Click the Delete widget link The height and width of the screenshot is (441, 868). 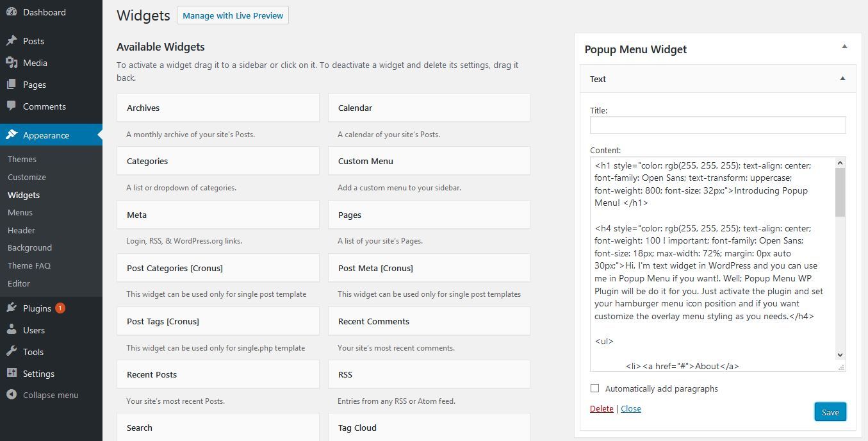tap(602, 409)
